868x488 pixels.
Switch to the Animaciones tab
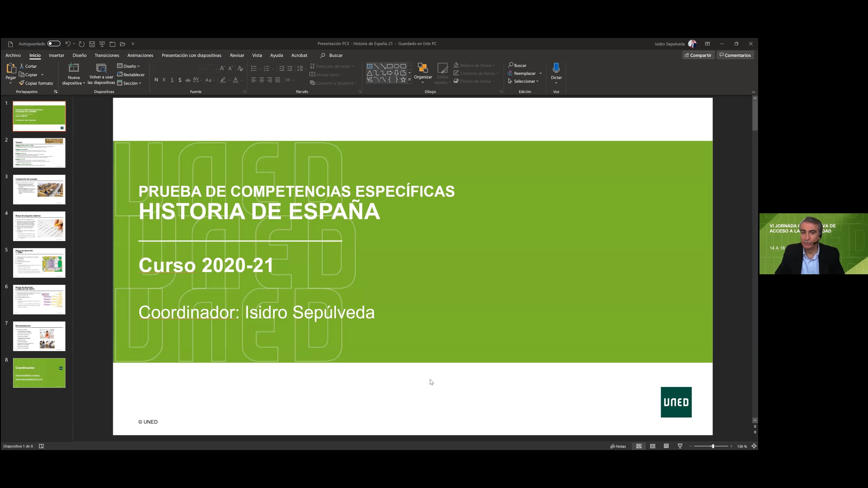point(140,55)
